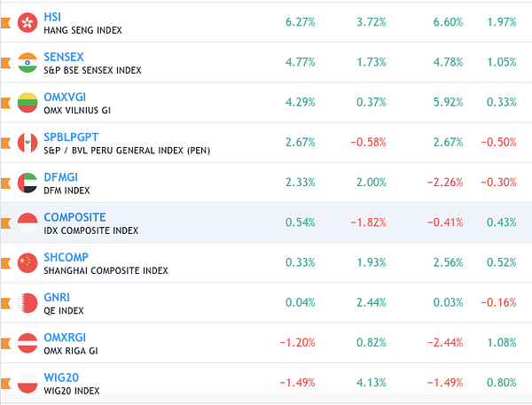Viewport: 532px width, 405px height.
Task: Click the 4.77% value in SENSEX row
Action: [x=301, y=62]
